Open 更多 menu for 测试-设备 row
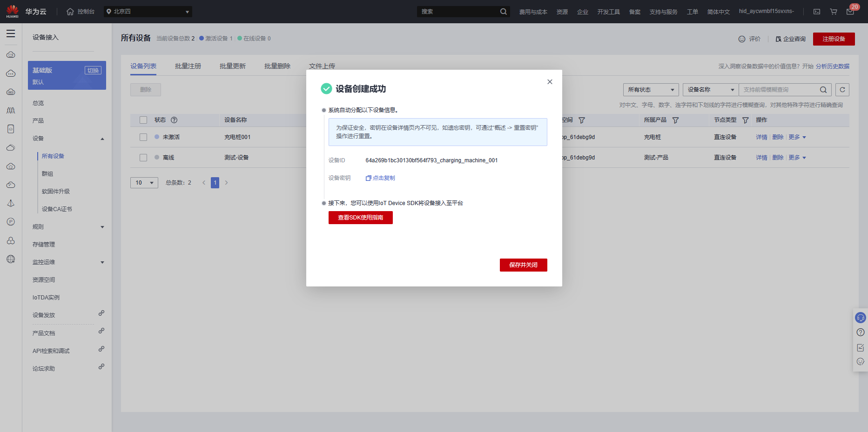The width and height of the screenshot is (868, 432). (797, 158)
